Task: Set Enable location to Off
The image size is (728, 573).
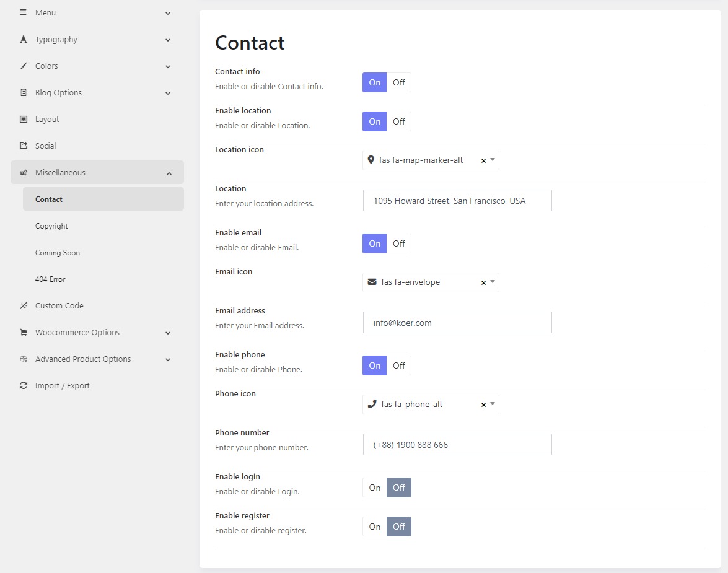Action: (x=399, y=121)
